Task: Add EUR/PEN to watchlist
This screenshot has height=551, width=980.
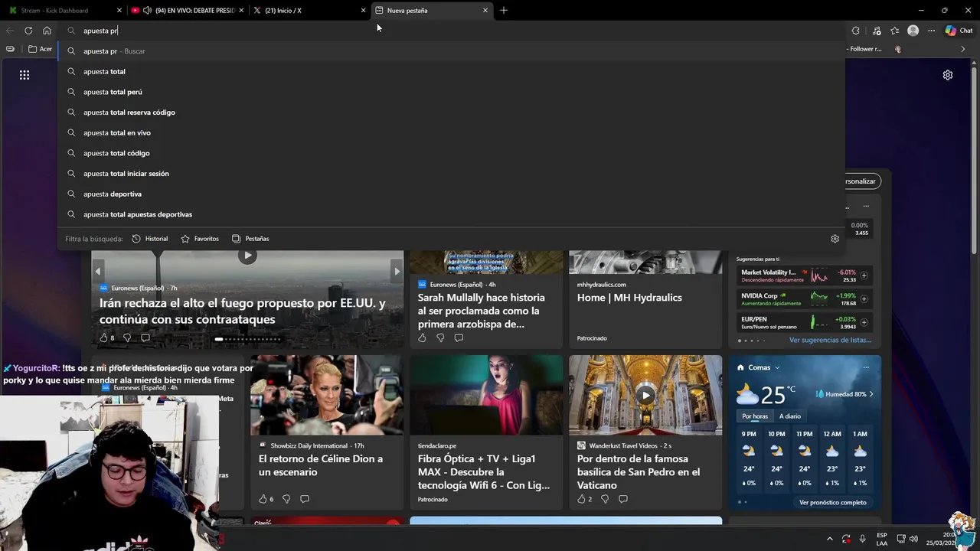Action: tap(864, 322)
